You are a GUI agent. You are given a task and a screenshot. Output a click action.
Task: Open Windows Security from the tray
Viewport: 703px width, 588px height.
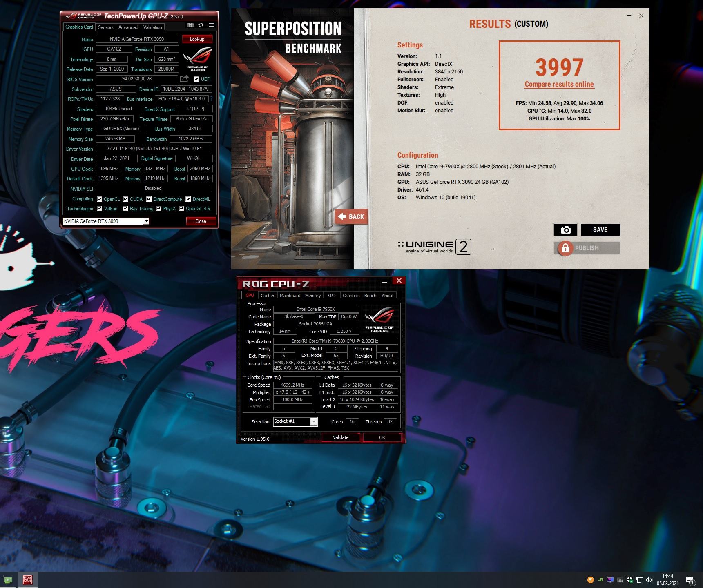point(630,580)
